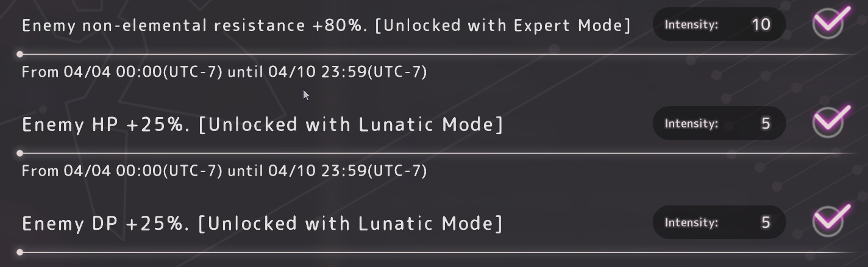Click the Intensity 10 pill for non-elemental resistance
The width and height of the screenshot is (868, 267).
[x=719, y=24]
